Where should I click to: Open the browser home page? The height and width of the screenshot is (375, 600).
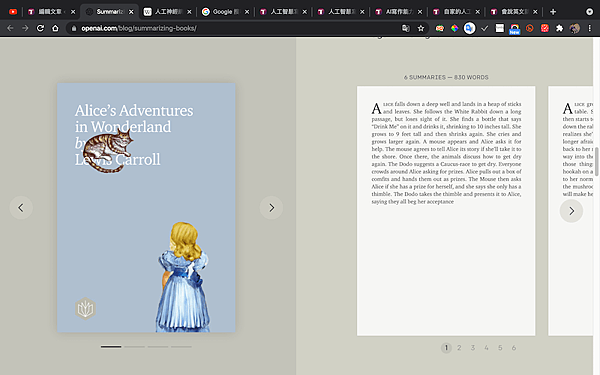(55, 28)
